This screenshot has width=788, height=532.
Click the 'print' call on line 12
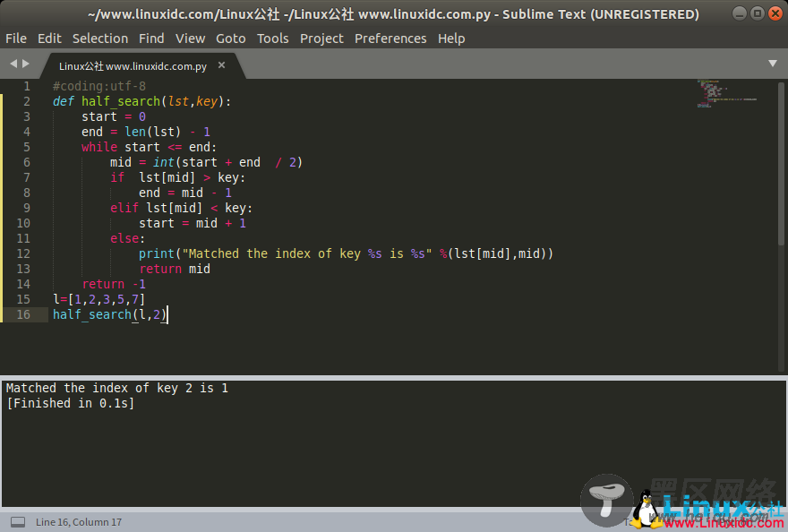tap(157, 254)
